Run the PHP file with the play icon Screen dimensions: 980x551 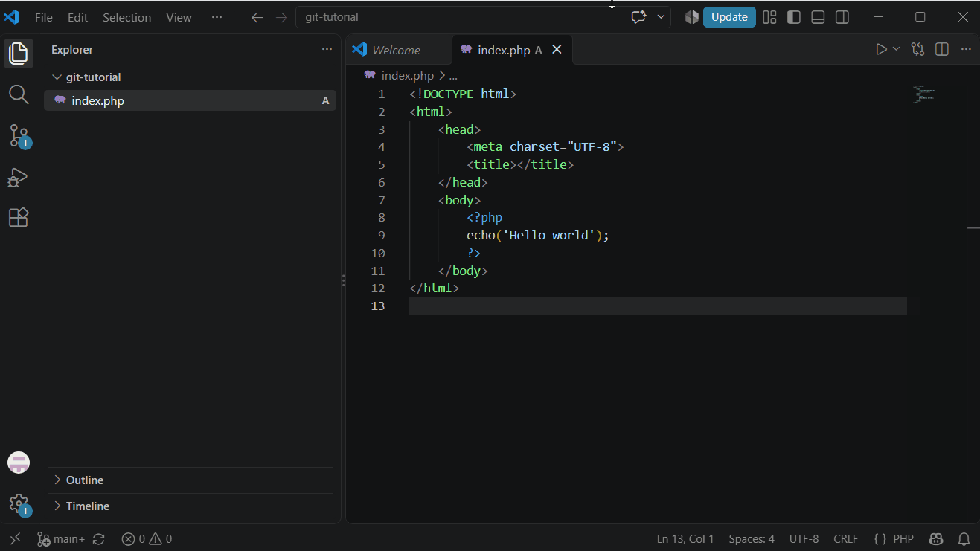881,50
